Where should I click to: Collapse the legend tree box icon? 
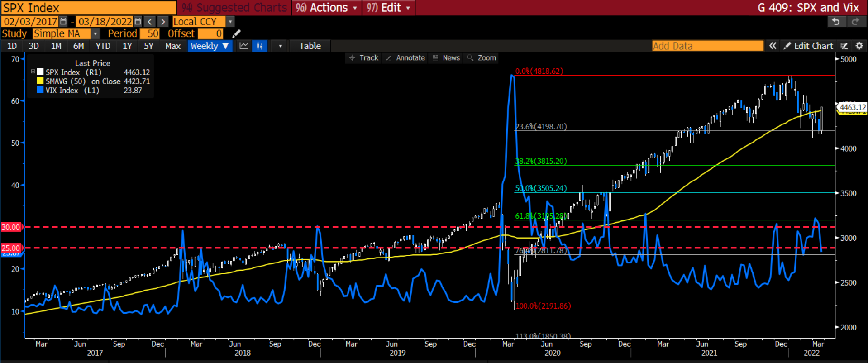click(x=33, y=72)
